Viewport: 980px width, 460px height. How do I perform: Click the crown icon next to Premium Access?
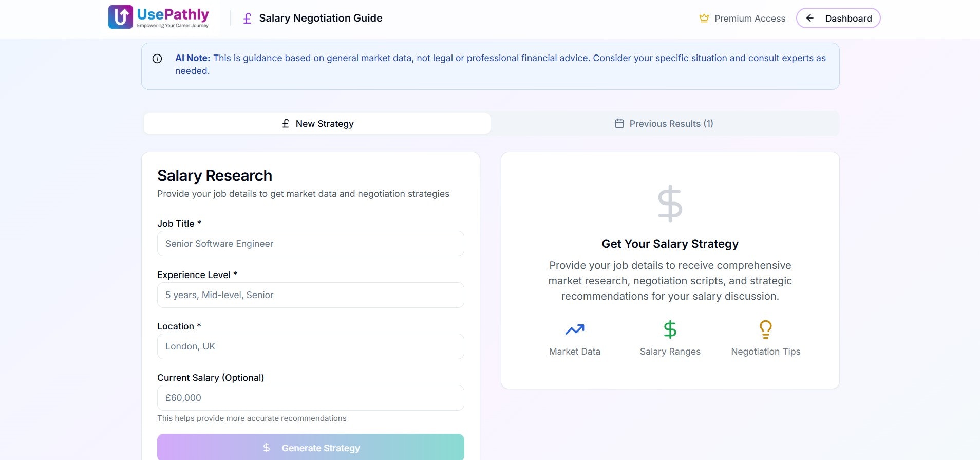704,19
